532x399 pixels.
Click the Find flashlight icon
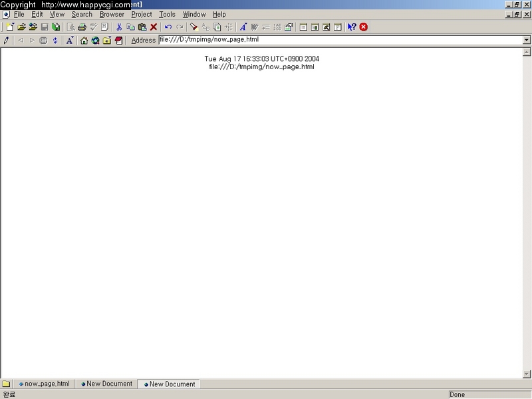click(194, 27)
